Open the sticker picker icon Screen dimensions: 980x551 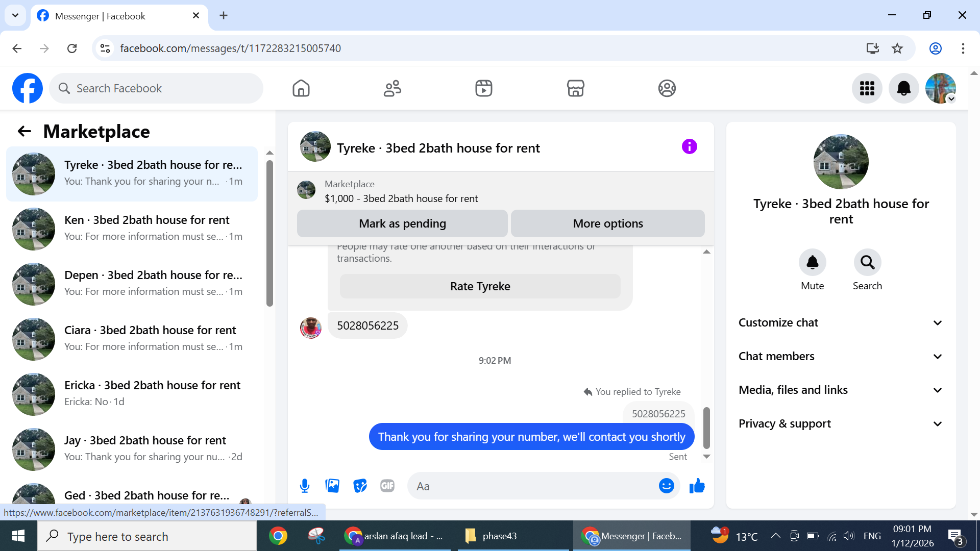[360, 486]
